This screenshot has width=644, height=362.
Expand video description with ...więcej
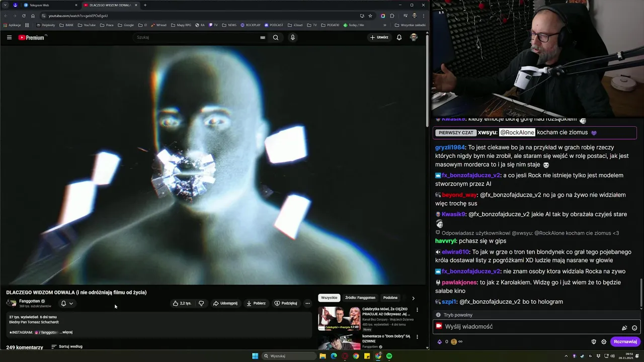pos(67,332)
